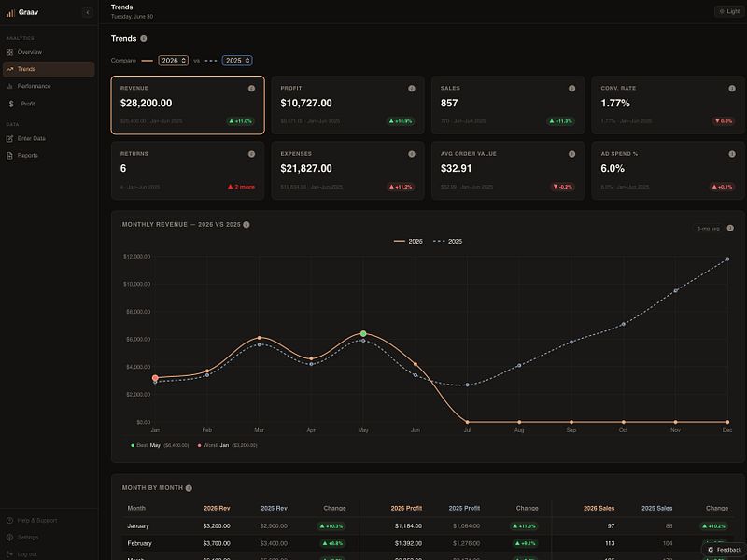Click the info icon beside Trends heading

tap(144, 38)
